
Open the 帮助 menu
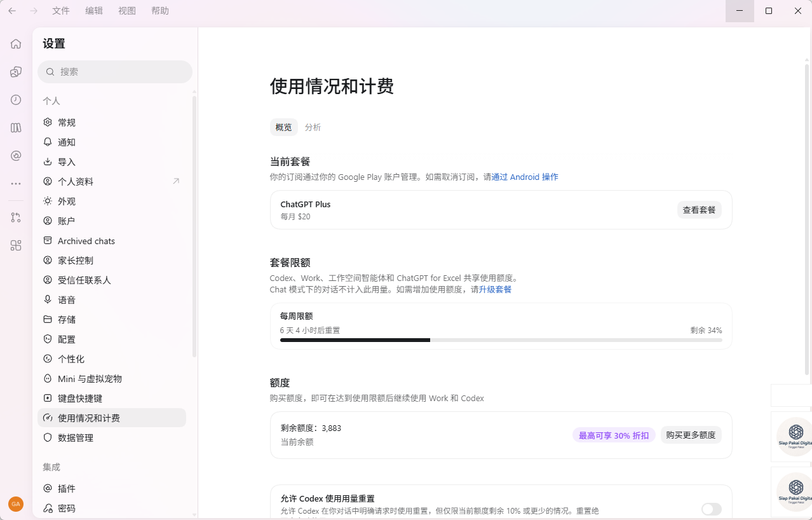[160, 11]
